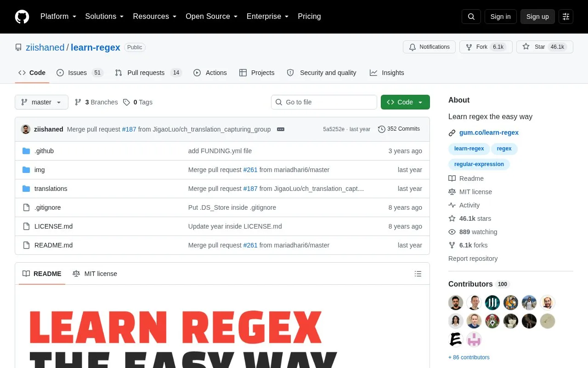Open the README outline list icon
The width and height of the screenshot is (588, 368).
point(418,274)
